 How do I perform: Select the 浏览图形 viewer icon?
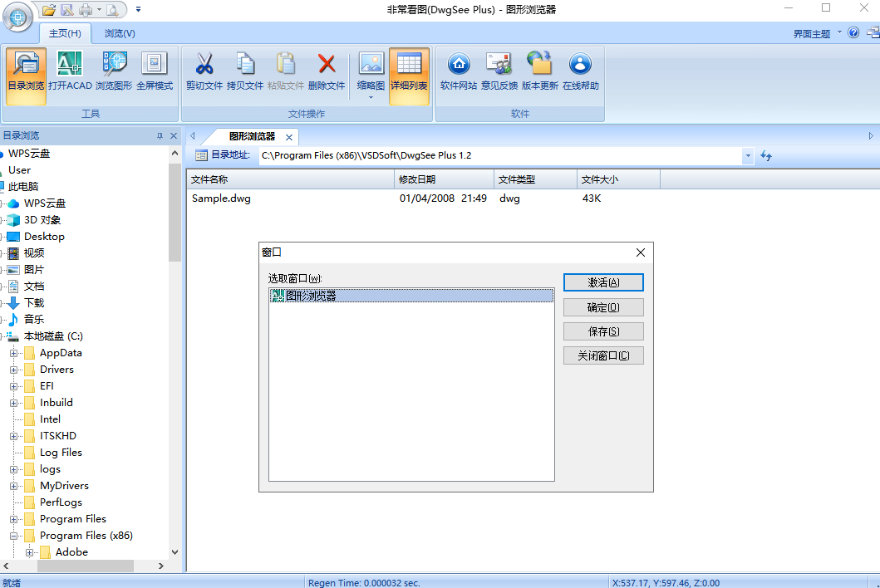pos(114,71)
